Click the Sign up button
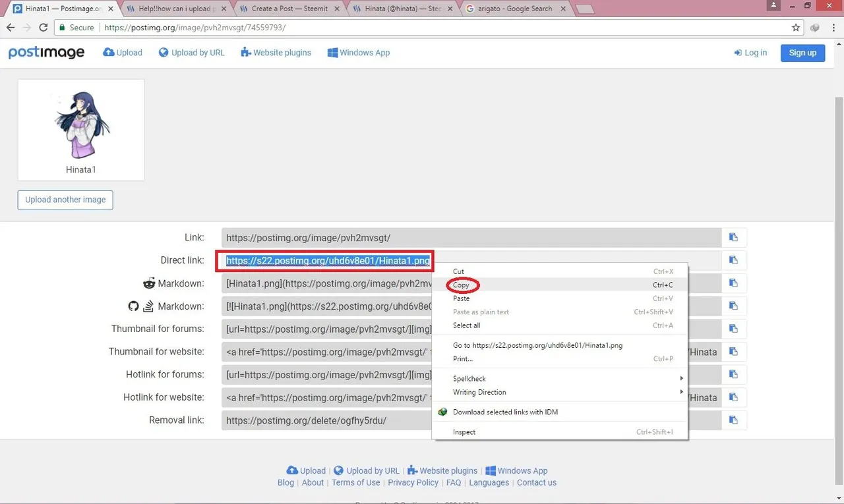The image size is (844, 504). pyautogui.click(x=802, y=53)
